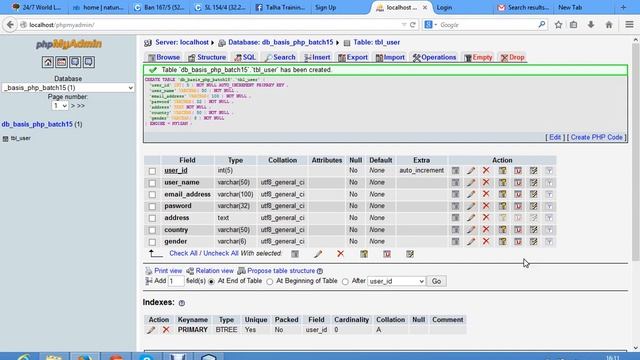Image resolution: width=640 pixels, height=360 pixels.
Task: Switch to the Import tab
Action: [390, 58]
